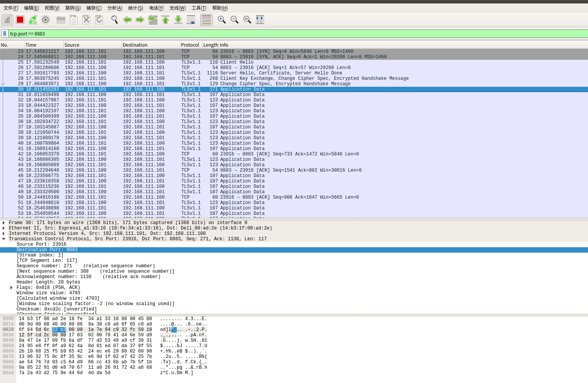Click inside the tcp.port == 8883 filter field

click(154, 34)
